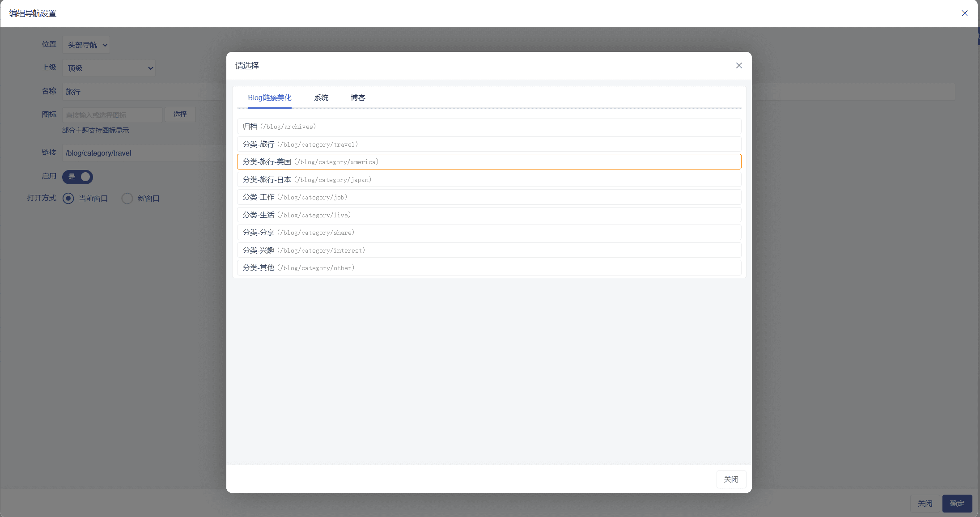Viewport: 980px width, 517px height.
Task: Expand the 位置 头部导航 dropdown
Action: coord(86,45)
